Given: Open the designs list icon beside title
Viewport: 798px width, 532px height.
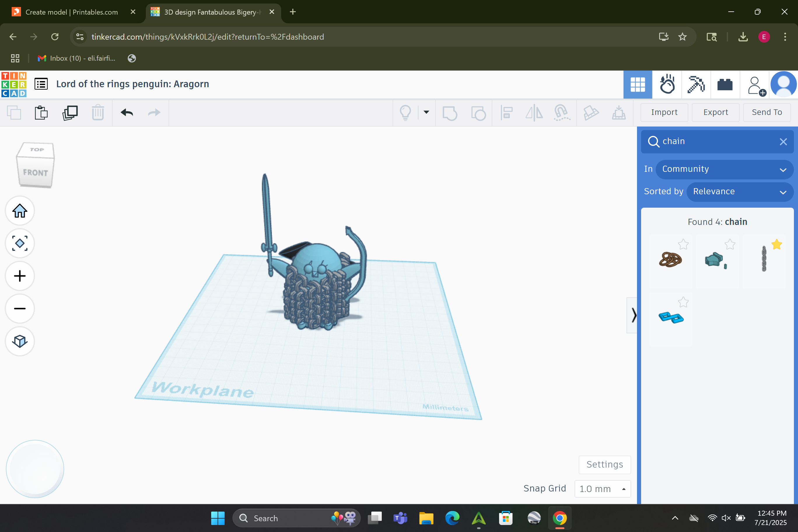Looking at the screenshot, I should tap(41, 84).
